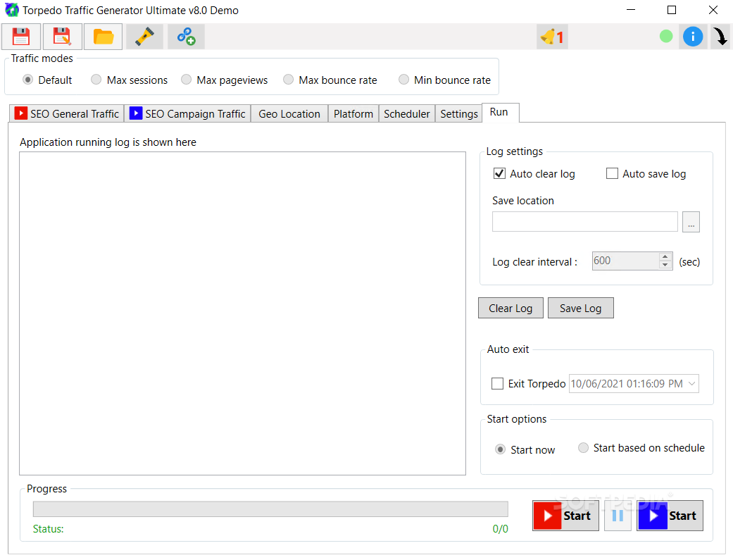The image size is (733, 560).
Task: Click the pause button
Action: pyautogui.click(x=618, y=516)
